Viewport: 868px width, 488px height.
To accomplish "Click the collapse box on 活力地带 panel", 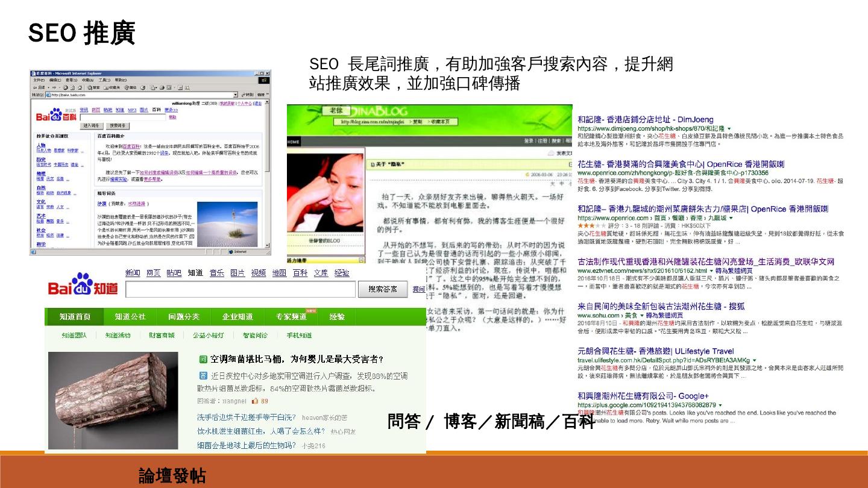I will tap(362, 260).
